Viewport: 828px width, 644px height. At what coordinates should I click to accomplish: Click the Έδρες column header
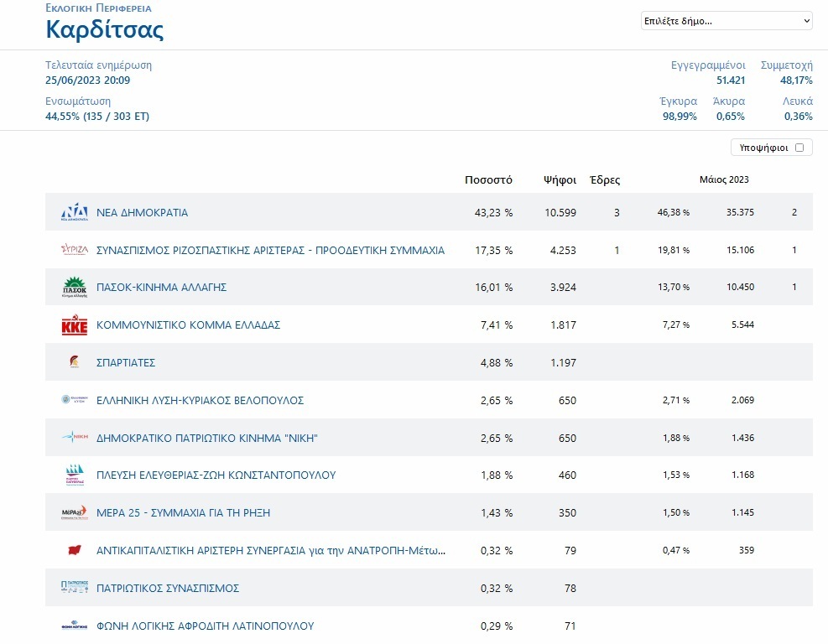point(605,180)
